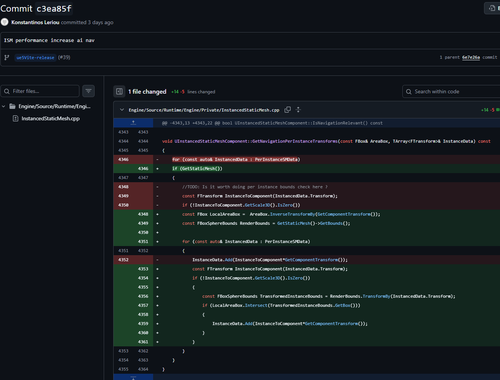The width and height of the screenshot is (500, 380).
Task: Click the commit hash c3ea85f heading
Action: [54, 8]
